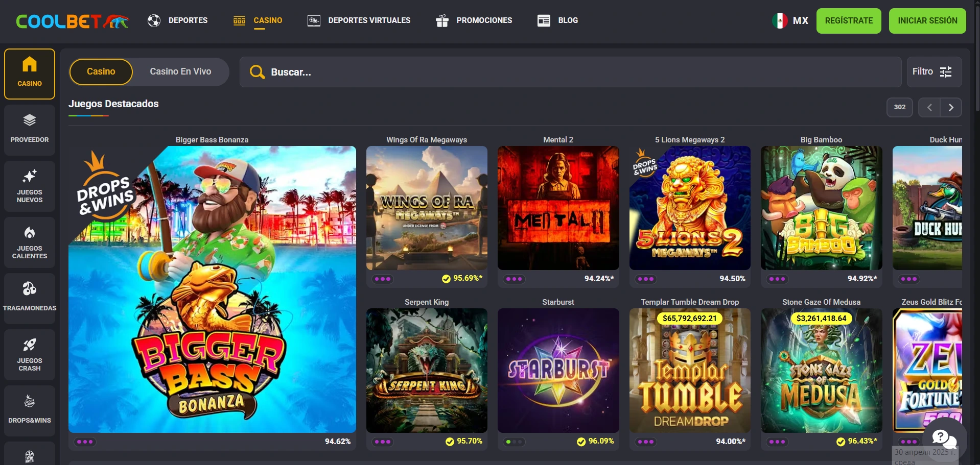
Task: Click the 96.09% RTP check icon
Action: [581, 442]
